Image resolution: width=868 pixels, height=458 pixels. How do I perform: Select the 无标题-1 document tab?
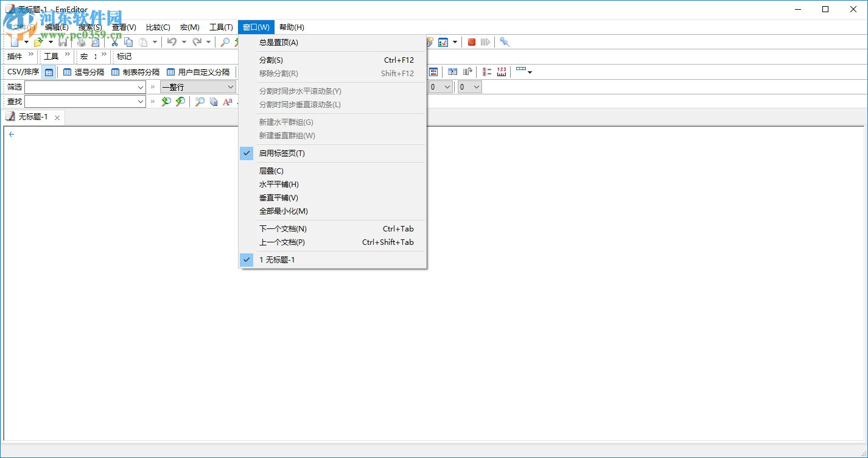pos(33,117)
